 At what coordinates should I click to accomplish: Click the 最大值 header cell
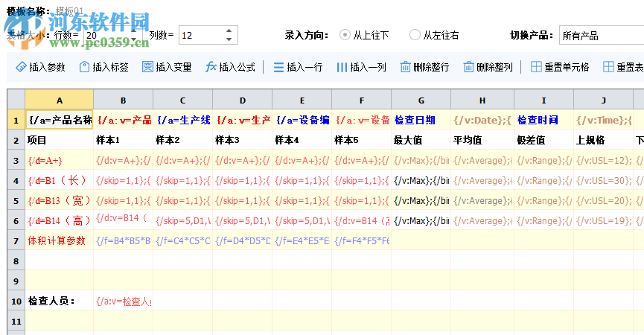[x=421, y=140]
